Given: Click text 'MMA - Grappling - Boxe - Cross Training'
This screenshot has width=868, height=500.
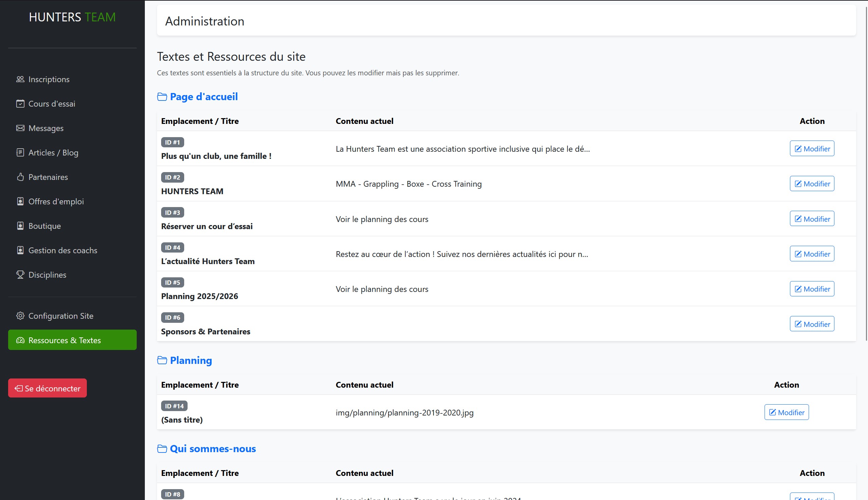Looking at the screenshot, I should [x=409, y=184].
